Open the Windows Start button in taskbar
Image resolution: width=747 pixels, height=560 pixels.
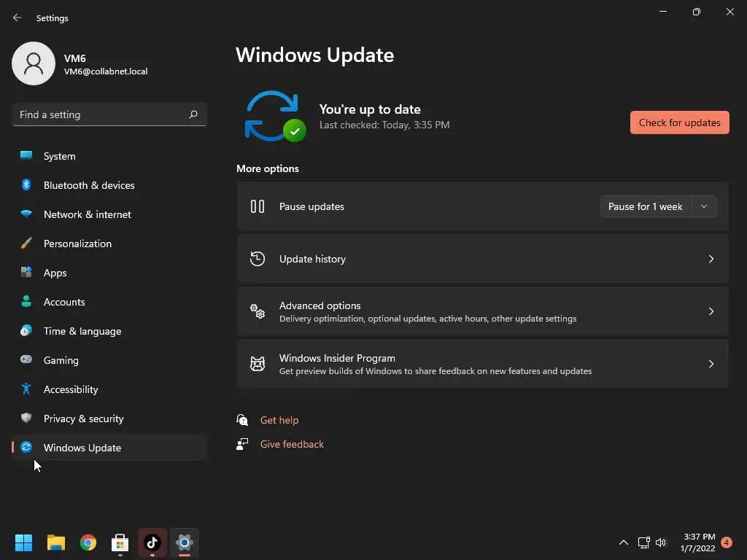[x=23, y=542]
